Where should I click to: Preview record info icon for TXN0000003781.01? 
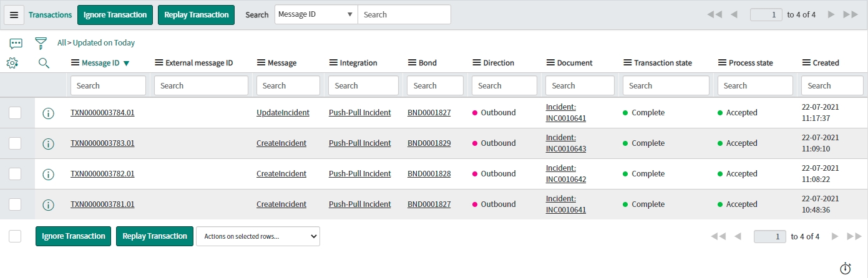(48, 205)
